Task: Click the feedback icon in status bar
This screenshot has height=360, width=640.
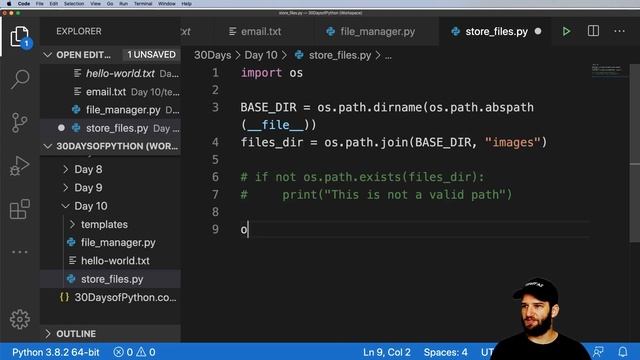Action: (599, 351)
